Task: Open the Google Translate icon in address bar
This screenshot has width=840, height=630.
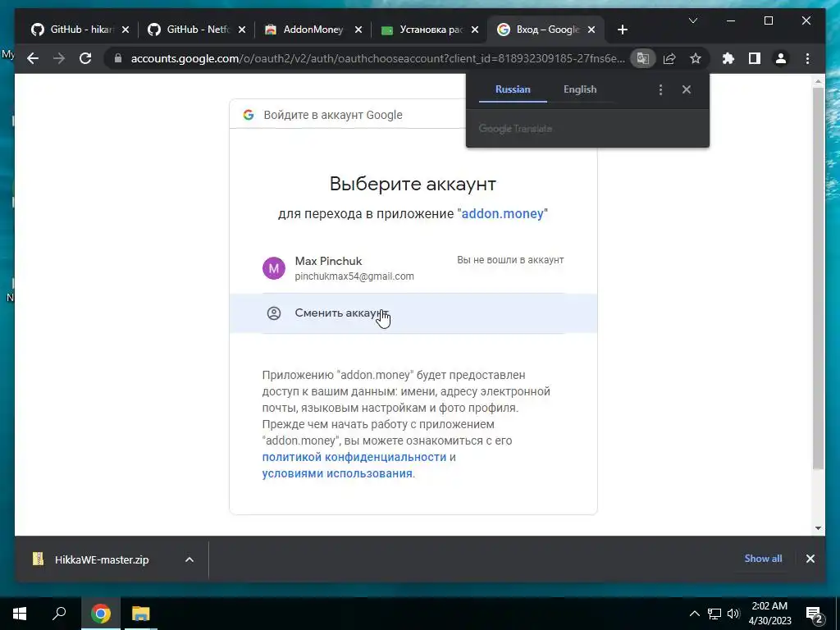Action: pyautogui.click(x=643, y=58)
